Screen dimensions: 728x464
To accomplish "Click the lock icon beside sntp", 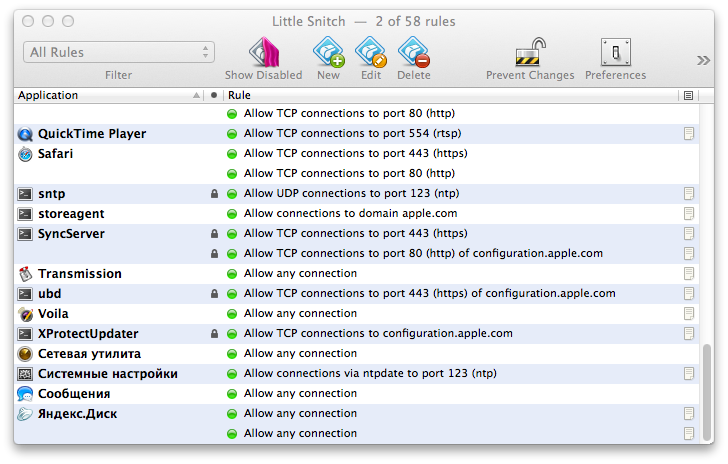I will [213, 194].
